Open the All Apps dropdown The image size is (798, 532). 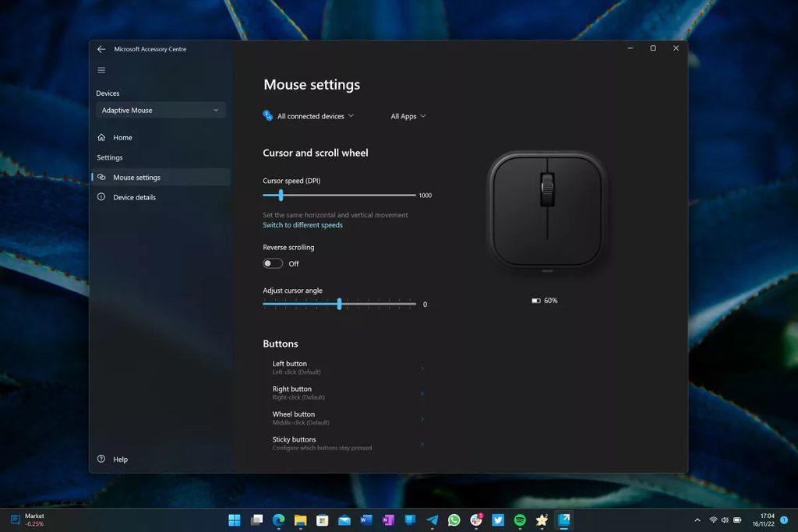(408, 116)
